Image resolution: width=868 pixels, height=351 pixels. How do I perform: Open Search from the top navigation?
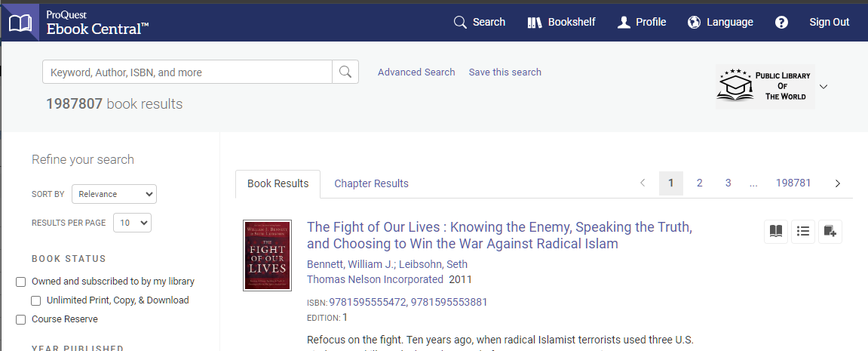point(480,22)
